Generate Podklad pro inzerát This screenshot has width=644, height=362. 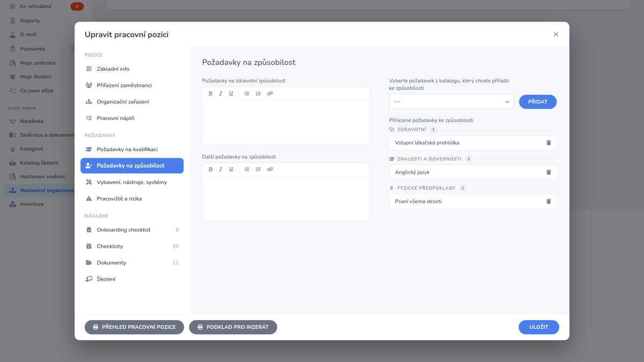coord(233,327)
